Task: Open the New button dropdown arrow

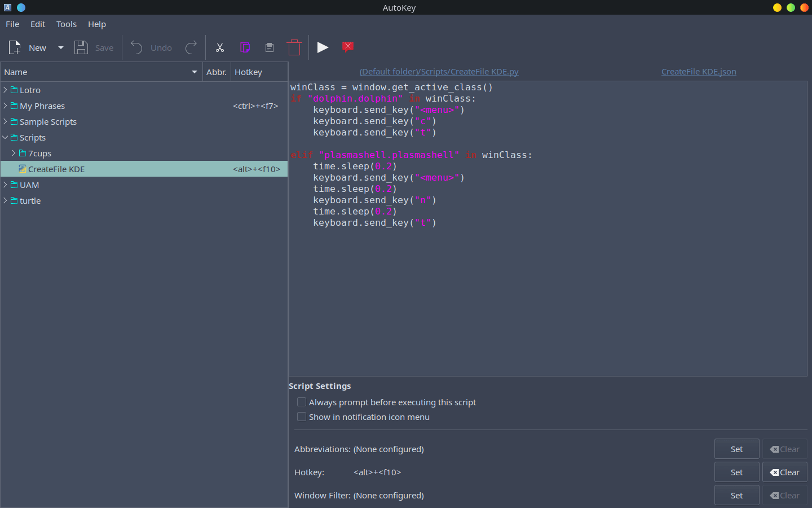Action: pos(60,47)
